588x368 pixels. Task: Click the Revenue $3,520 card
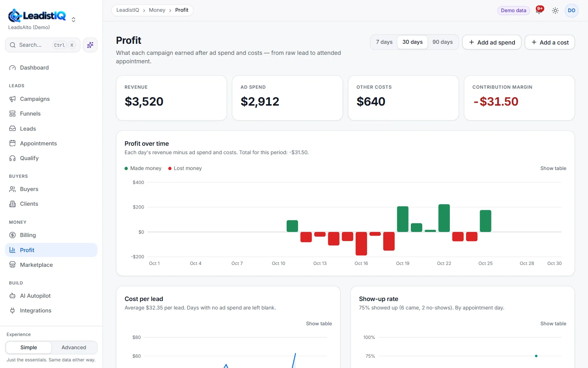click(171, 98)
